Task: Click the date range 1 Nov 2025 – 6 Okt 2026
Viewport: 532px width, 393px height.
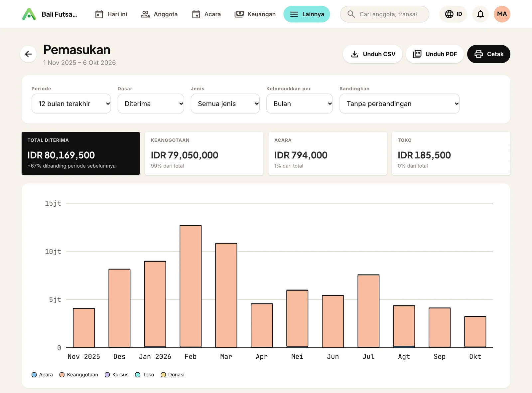Action: 79,63
